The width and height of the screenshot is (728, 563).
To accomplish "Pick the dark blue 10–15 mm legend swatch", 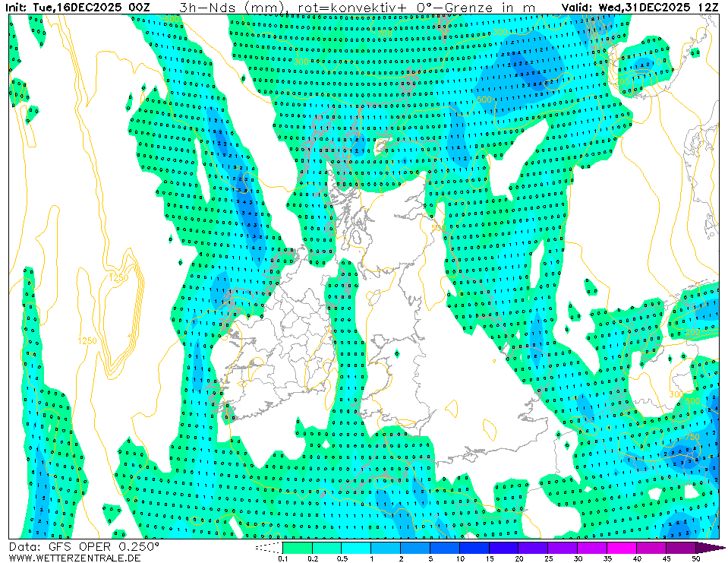I will click(474, 547).
